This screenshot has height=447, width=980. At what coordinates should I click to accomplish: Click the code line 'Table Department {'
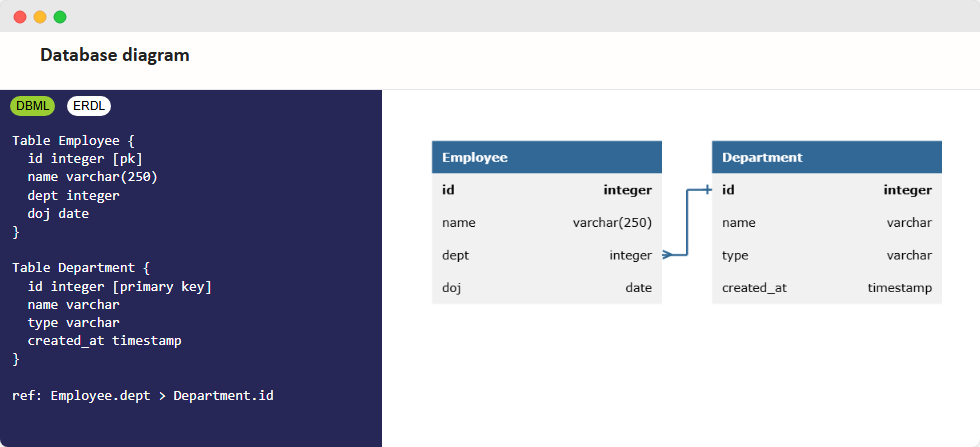81,268
